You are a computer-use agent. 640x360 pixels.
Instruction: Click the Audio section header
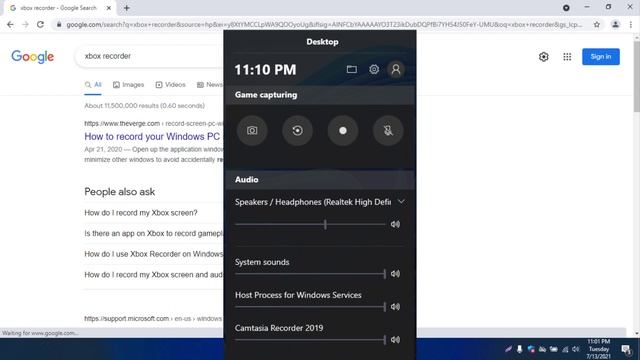[320, 180]
